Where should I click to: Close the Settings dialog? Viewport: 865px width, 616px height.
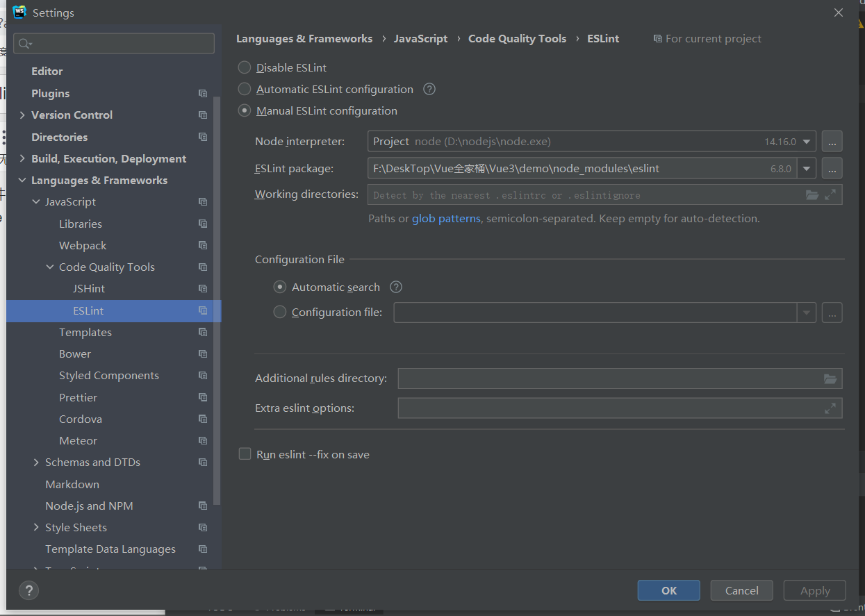(839, 13)
